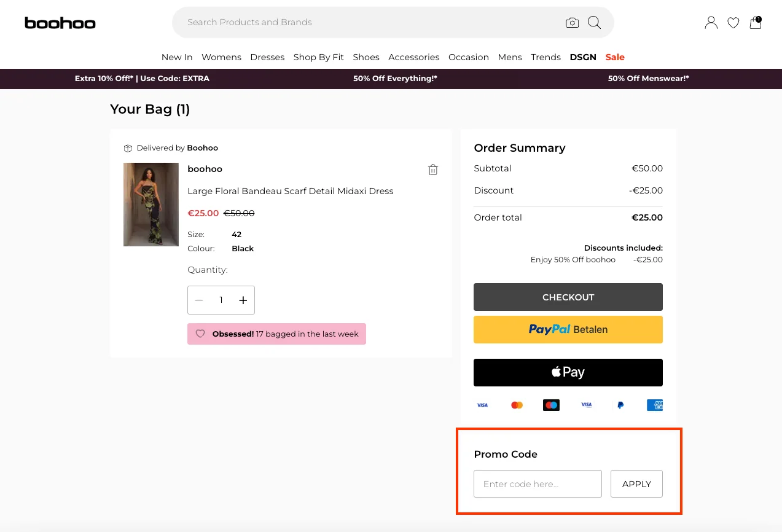
Task: Open the Accessories navigation menu
Action: tap(413, 57)
